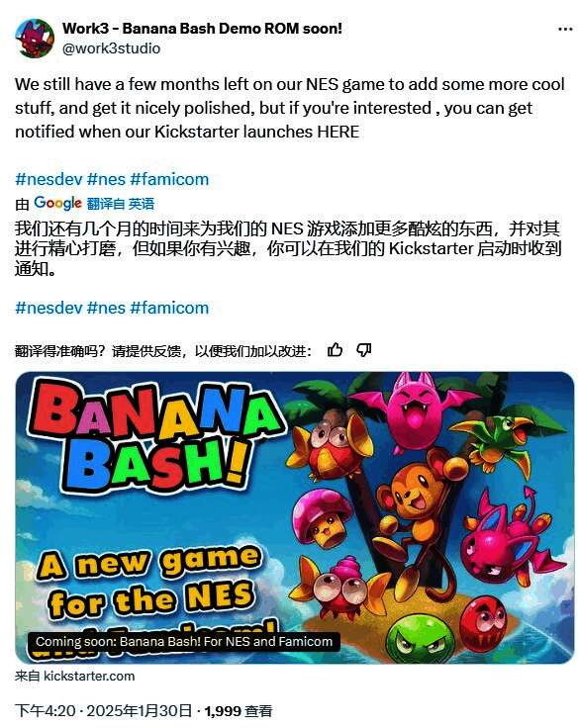Viewport: 578px width, 728px height.
Task: Click the translated #famicom hashtag
Action: pyautogui.click(x=169, y=308)
